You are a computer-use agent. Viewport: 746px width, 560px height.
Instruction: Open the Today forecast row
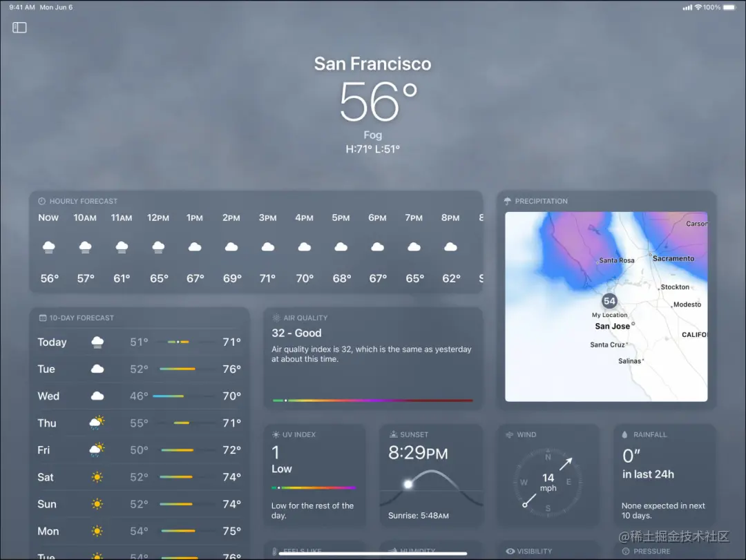click(x=140, y=342)
